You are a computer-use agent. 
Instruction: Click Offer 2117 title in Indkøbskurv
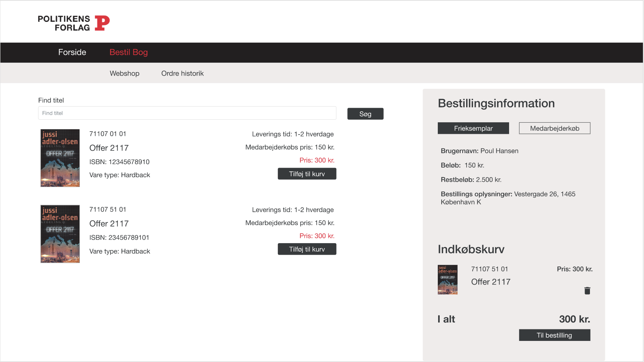(491, 282)
